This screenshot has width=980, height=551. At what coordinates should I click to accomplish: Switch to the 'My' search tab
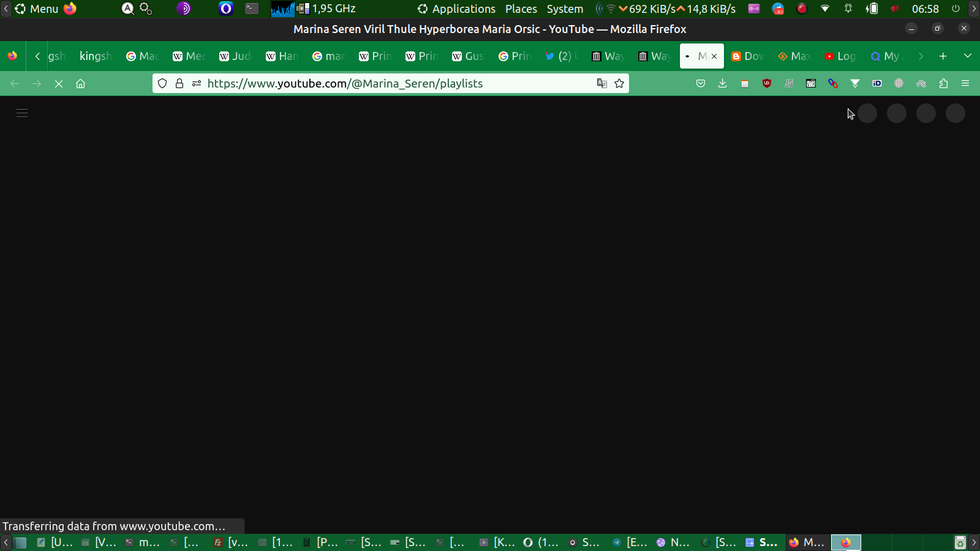pos(886,56)
